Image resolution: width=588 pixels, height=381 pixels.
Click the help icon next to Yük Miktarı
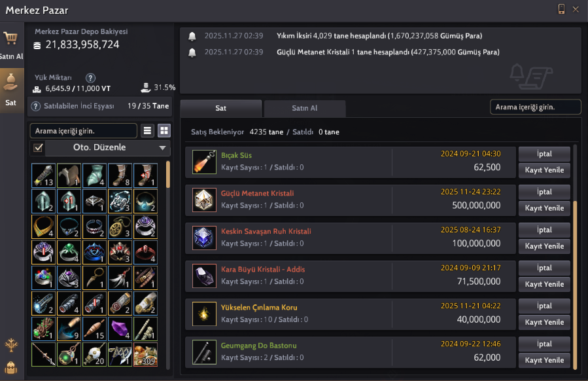tap(90, 78)
